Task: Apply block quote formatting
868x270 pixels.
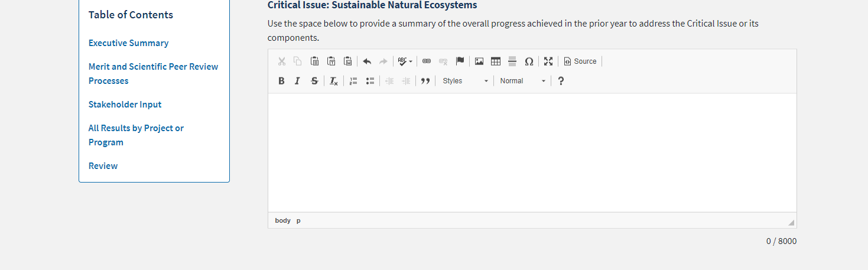Action: 425,81
